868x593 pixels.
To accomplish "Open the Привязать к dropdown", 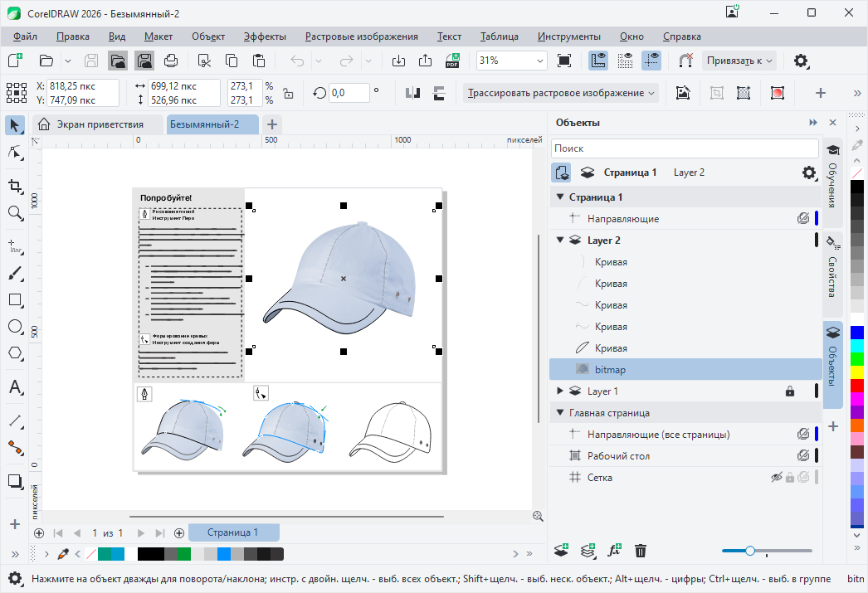I will [x=739, y=61].
